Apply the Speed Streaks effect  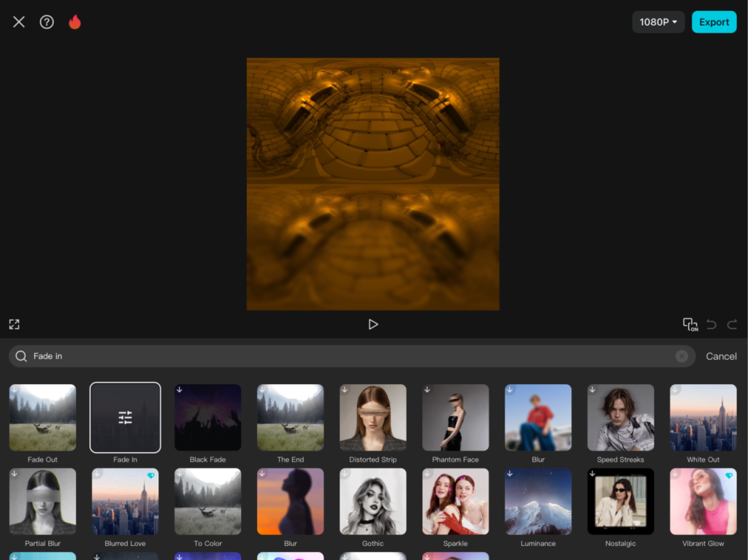point(620,418)
